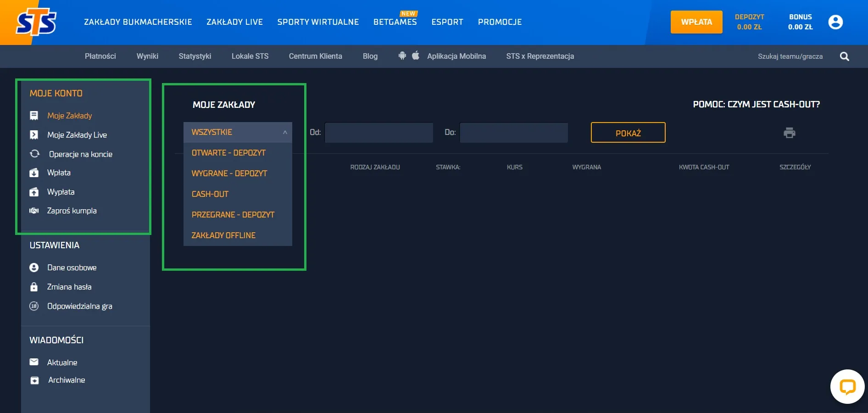Open Esport menu
This screenshot has height=413, width=868.
pos(447,22)
